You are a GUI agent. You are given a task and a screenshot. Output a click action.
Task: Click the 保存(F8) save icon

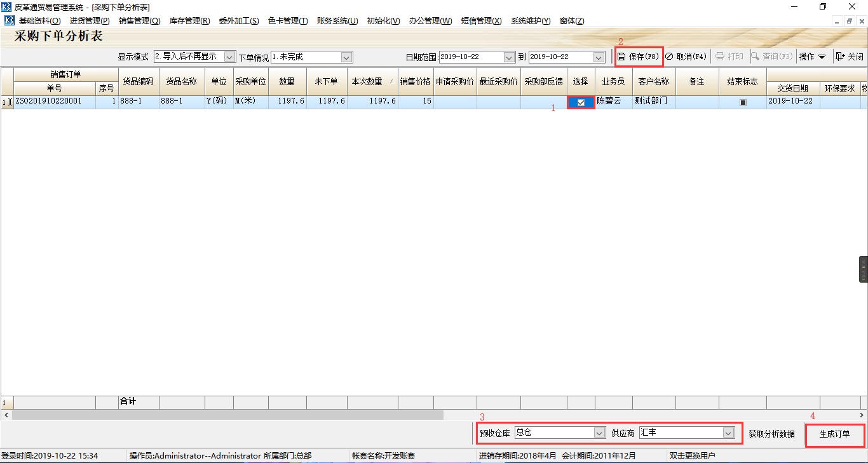coord(620,57)
